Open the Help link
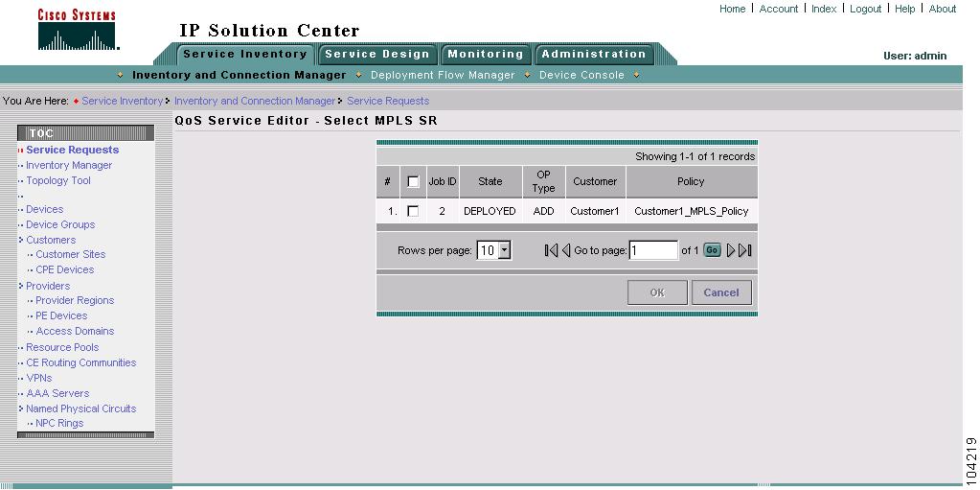Image resolution: width=980 pixels, height=490 pixels. point(904,9)
